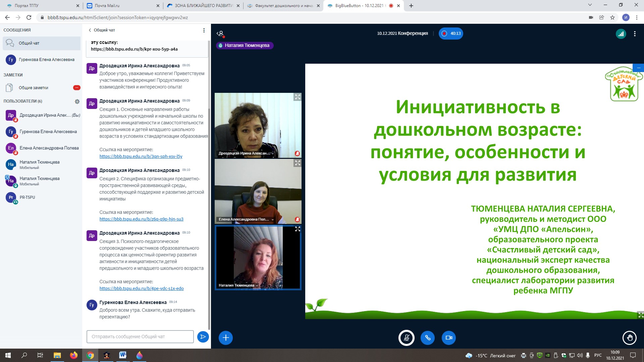This screenshot has height=362, width=644.
Task: Minimize the presentation with the blue minus
Action: [639, 68]
